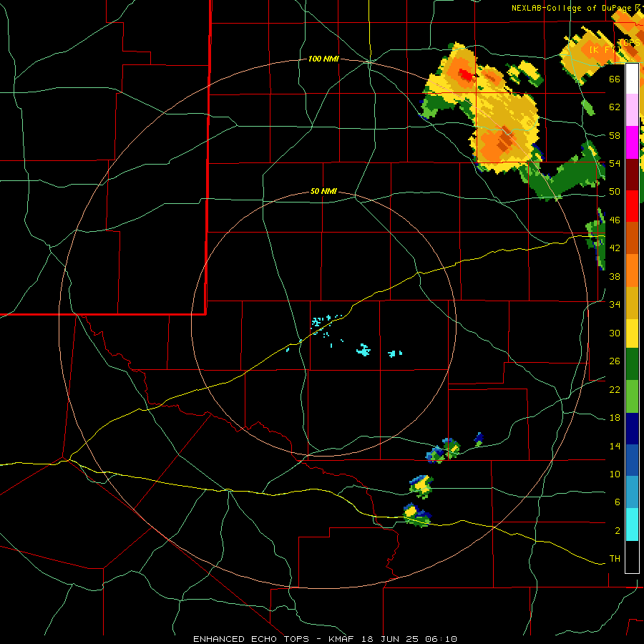Click the '50' legend label
644x644 pixels.
tap(615, 191)
